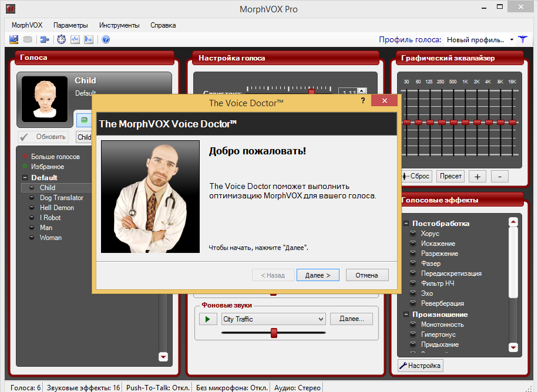Viewport: 538px width, 392px height.
Task: Click the pitch value spinner up arrow
Action: click(x=362, y=90)
